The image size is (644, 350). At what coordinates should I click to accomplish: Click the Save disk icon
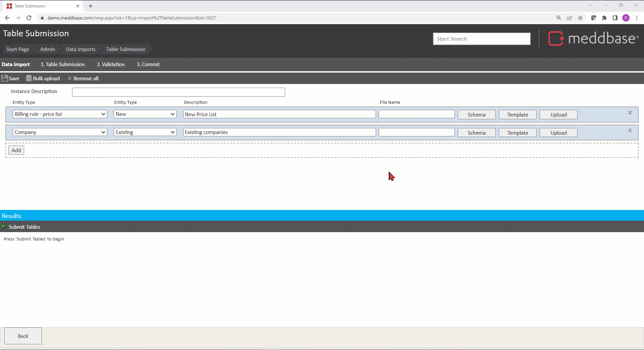[5, 78]
